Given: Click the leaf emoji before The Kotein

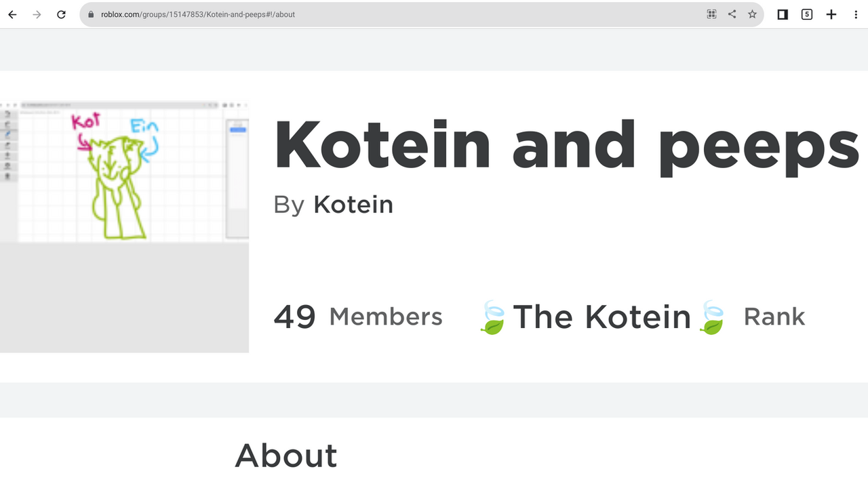Looking at the screenshot, I should tap(493, 318).
